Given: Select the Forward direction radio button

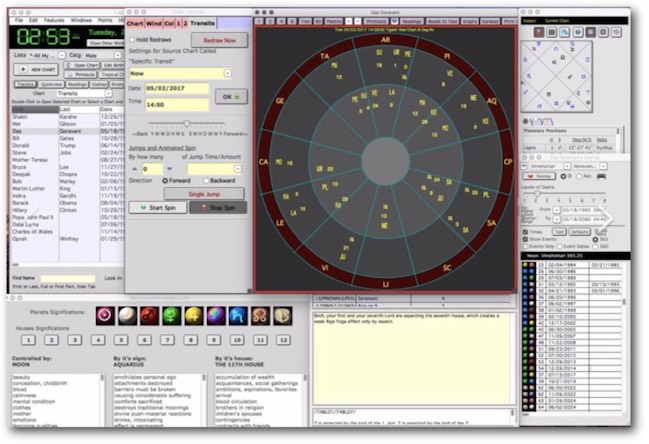Looking at the screenshot, I should click(x=167, y=180).
